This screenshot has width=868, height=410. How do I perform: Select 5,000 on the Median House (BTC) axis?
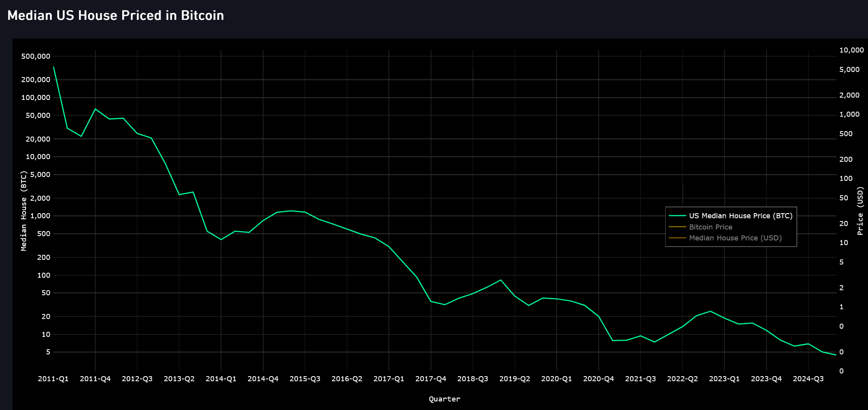[x=40, y=175]
